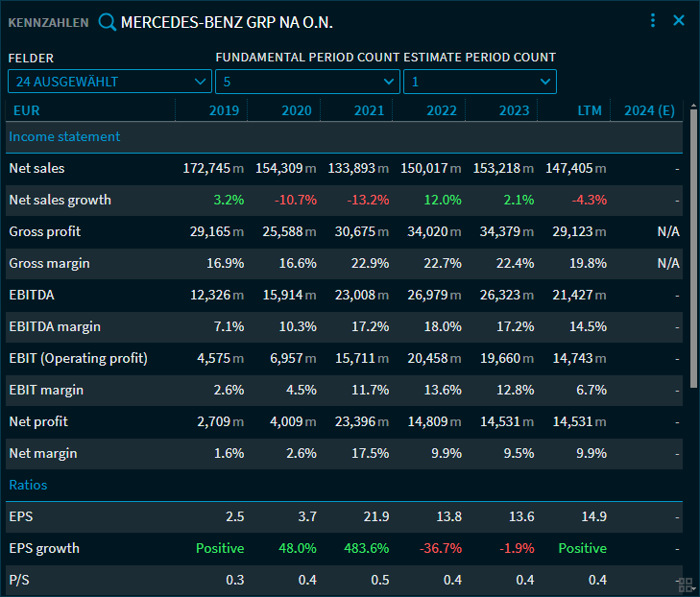Viewport: 700px width, 597px height.
Task: Open the three-dot widget options menu
Action: [653, 20]
